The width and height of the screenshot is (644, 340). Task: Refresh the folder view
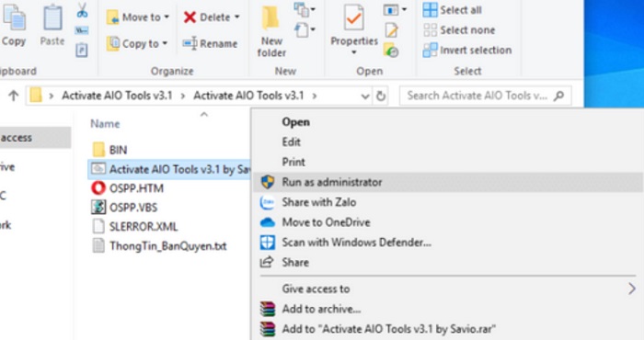[381, 96]
